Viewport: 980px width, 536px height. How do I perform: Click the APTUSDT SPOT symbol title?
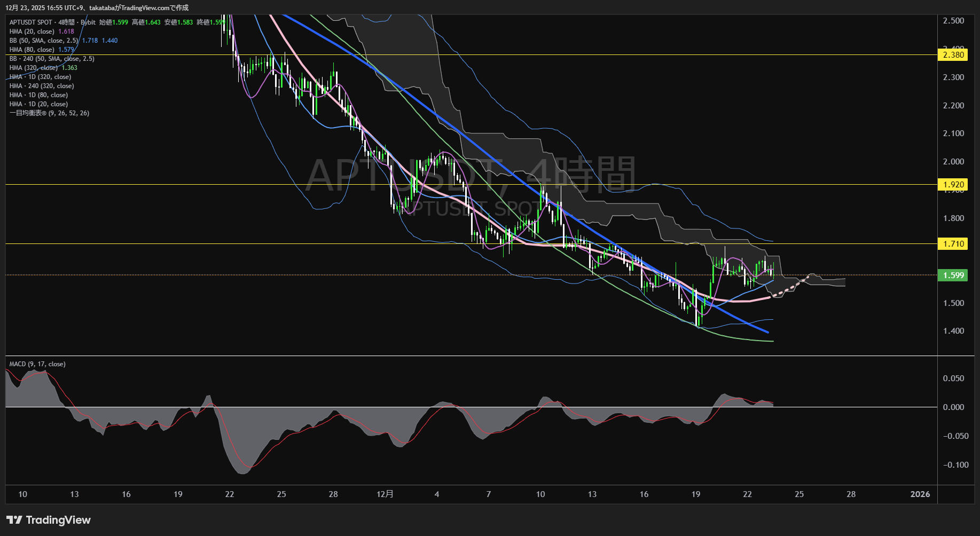31,22
